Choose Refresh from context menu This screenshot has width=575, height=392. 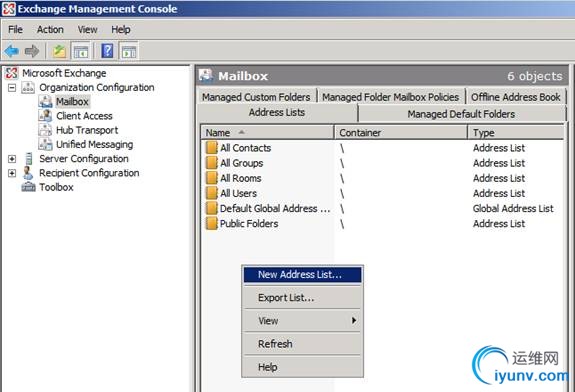click(x=303, y=344)
